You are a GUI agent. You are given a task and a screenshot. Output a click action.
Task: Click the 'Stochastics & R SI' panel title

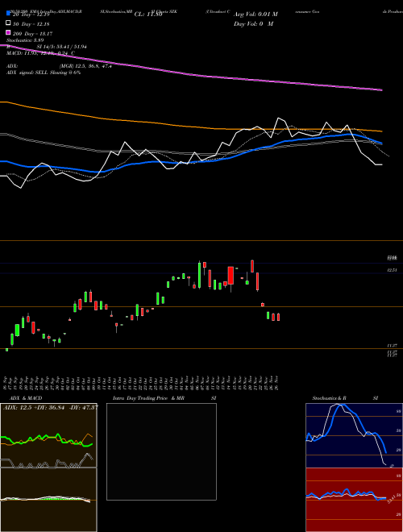[345, 398]
